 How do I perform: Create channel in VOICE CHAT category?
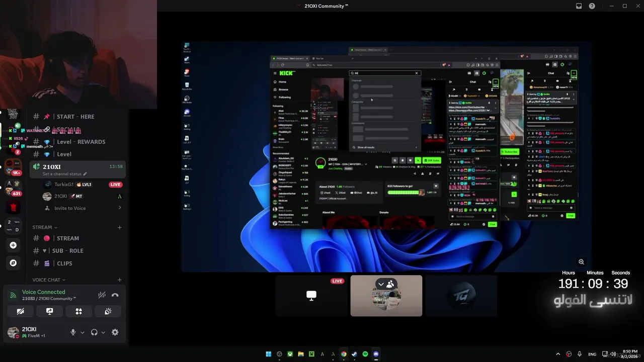pos(119,280)
